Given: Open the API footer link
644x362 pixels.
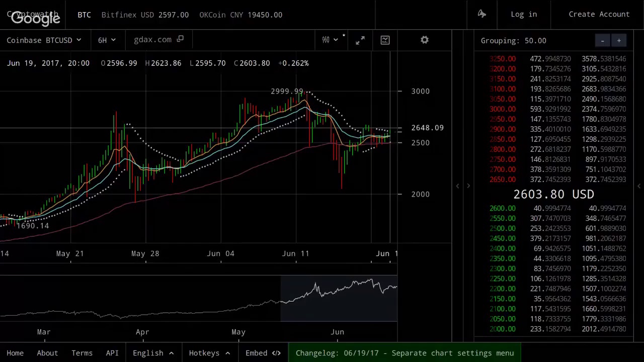Looking at the screenshot, I should [112, 353].
